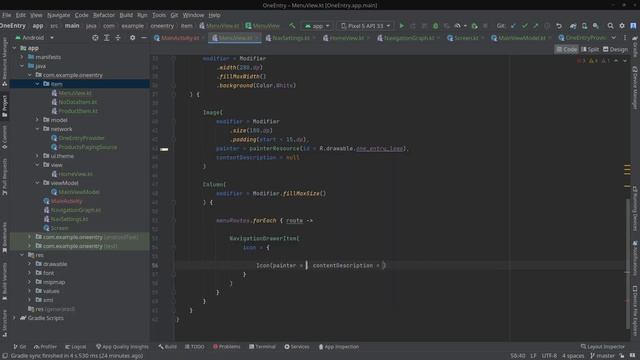Open the File menu
Image resolution: width=640 pixels, height=360 pixels.
coord(7,15)
